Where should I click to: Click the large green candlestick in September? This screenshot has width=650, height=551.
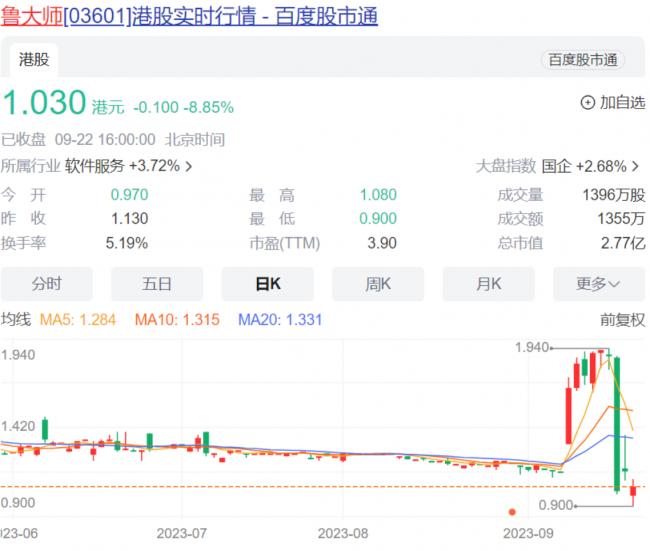617,424
